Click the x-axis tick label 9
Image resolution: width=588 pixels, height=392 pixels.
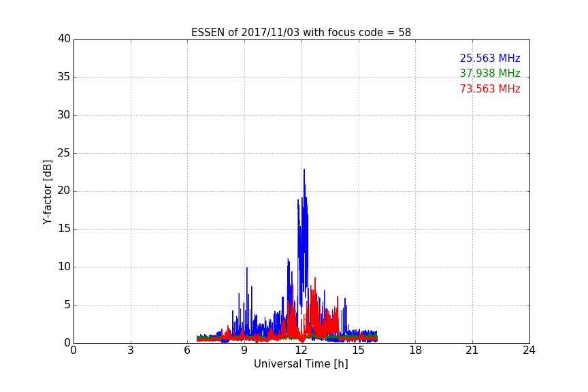[244, 350]
